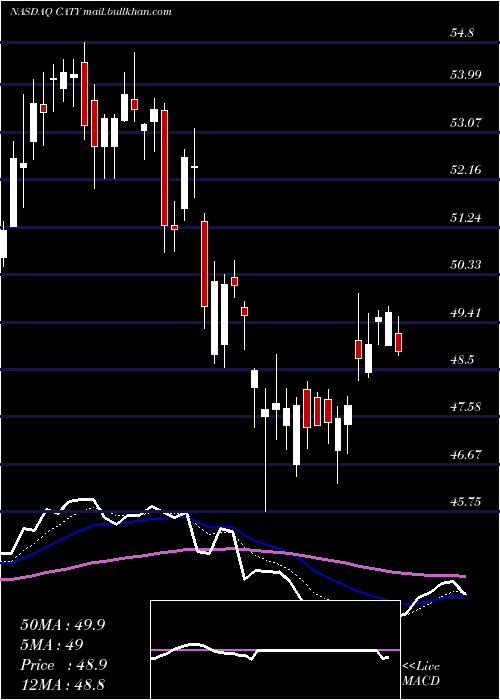Click the <<Live MACD label
This screenshot has height=700, width=500.
(421, 673)
